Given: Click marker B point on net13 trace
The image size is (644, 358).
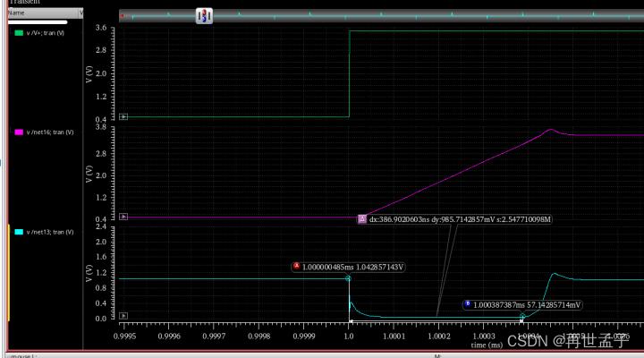Looking at the screenshot, I should (x=522, y=316).
